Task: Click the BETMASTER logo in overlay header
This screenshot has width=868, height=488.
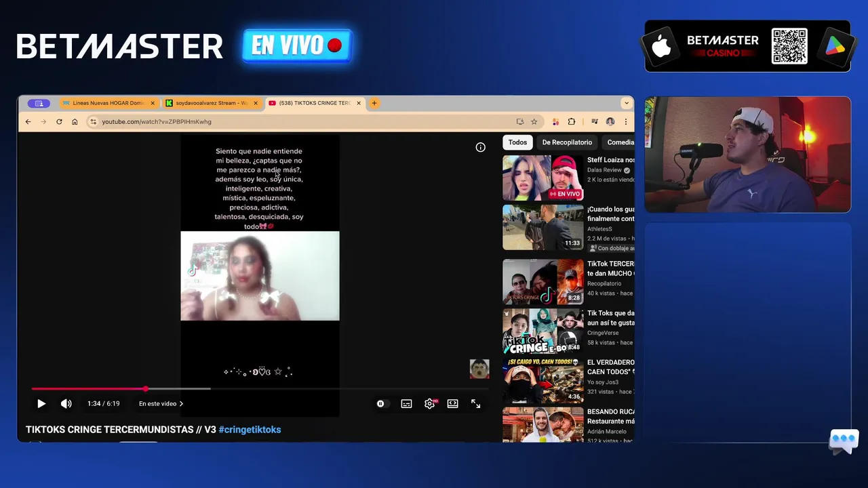Action: 120,47
